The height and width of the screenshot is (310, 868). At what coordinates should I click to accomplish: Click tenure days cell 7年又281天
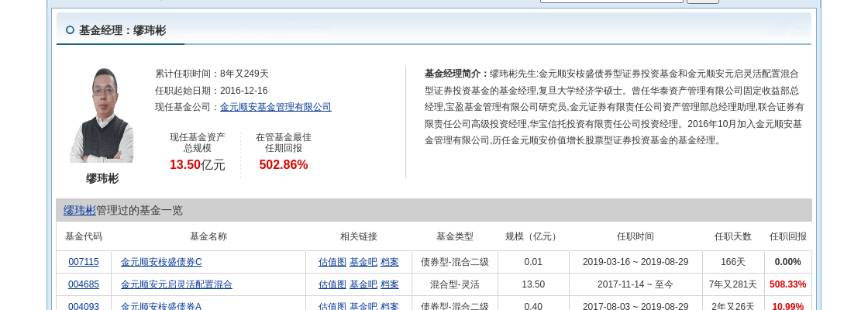pyautogui.click(x=733, y=284)
